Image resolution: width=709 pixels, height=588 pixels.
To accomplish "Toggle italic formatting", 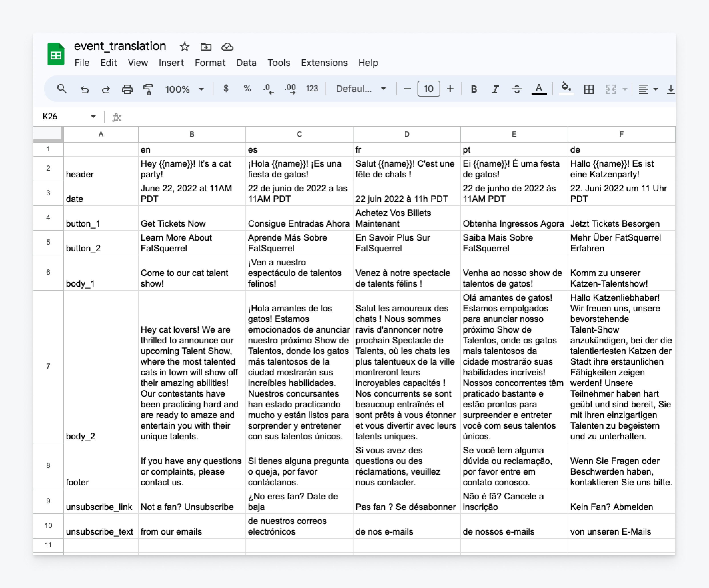I will [495, 89].
